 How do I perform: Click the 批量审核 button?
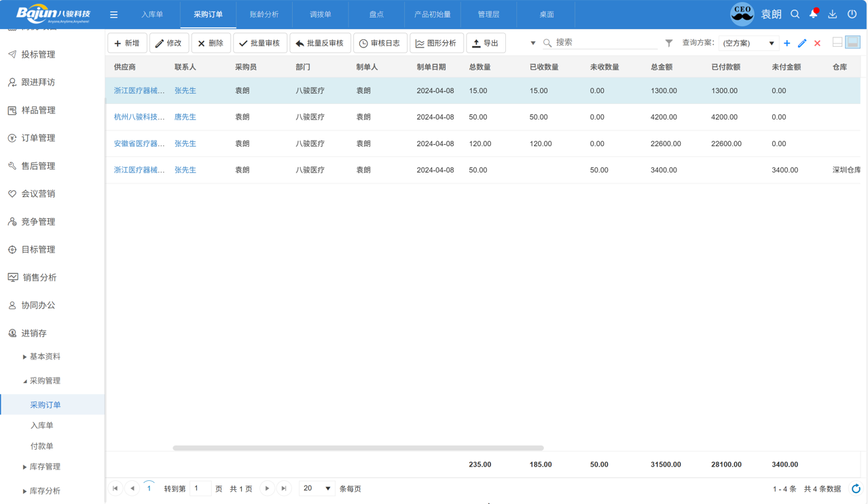(x=259, y=43)
